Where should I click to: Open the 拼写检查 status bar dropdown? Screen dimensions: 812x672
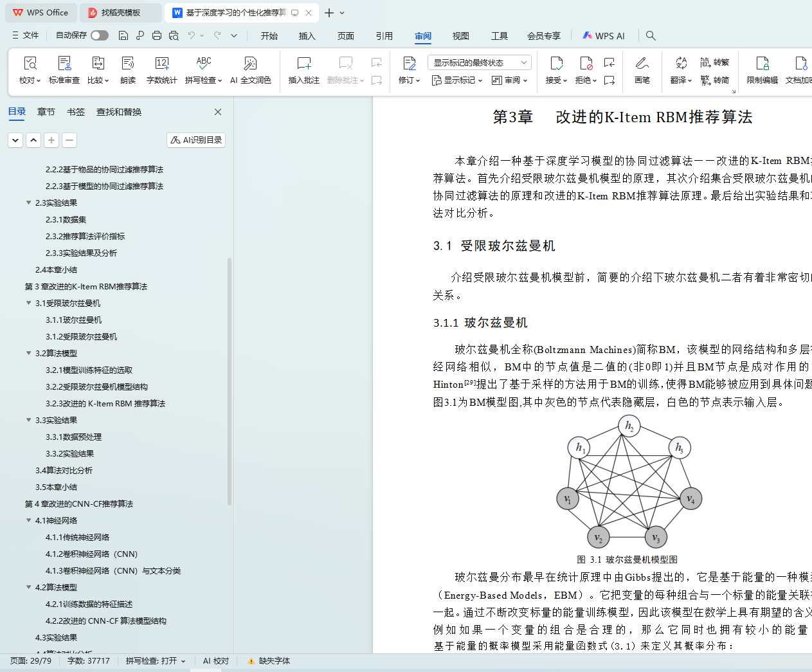(x=156, y=661)
